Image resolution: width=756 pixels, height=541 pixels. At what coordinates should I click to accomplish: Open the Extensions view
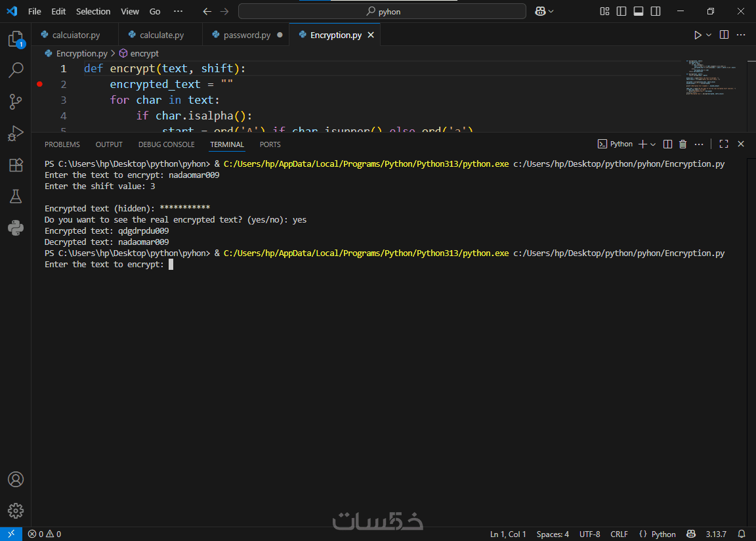pyautogui.click(x=16, y=165)
